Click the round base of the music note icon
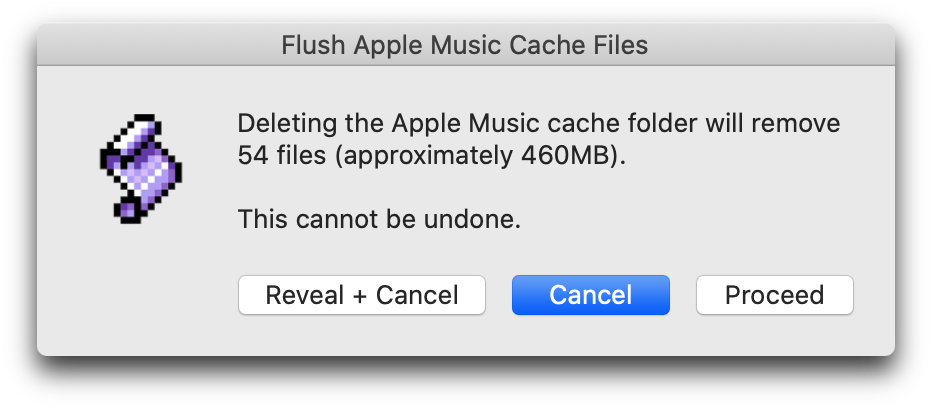 (x=126, y=211)
